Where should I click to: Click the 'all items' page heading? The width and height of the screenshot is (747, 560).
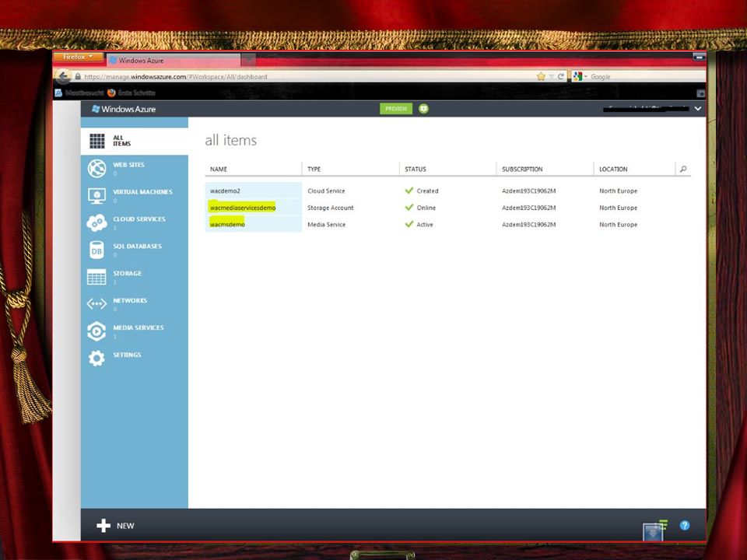[x=230, y=140]
